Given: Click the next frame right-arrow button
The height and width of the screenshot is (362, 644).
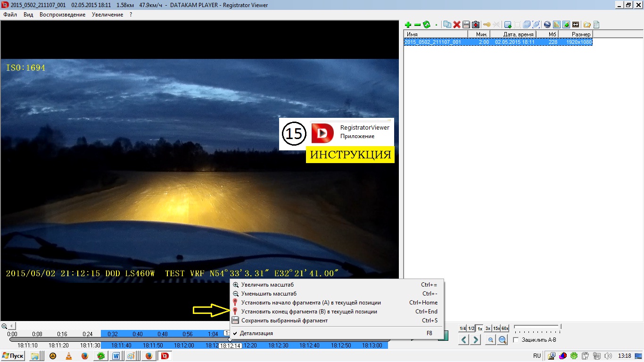Looking at the screenshot, I should [476, 339].
